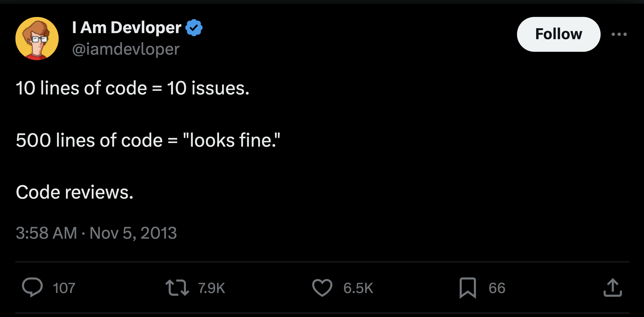644x317 pixels.
Task: Open the "I Am Devloper" display name
Action: 127,28
